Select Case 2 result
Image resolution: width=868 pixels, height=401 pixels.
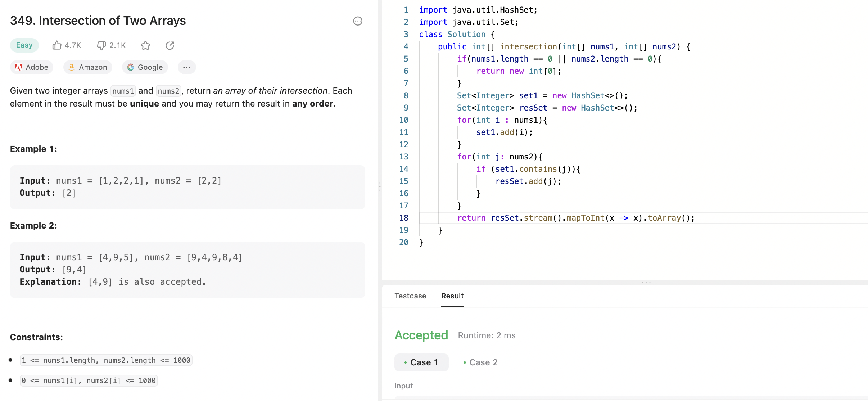(480, 362)
